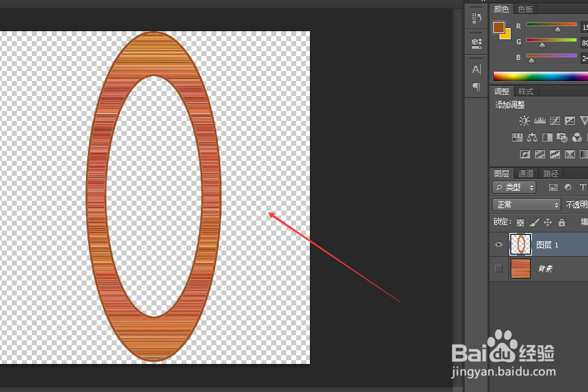The width and height of the screenshot is (588, 392).
Task: Toggle lock position icon
Action: pos(547,222)
